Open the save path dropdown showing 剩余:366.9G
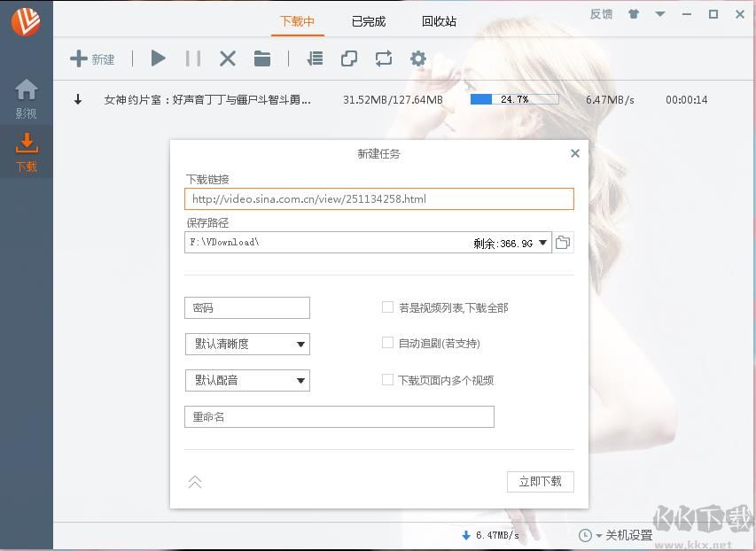The width and height of the screenshot is (756, 551). tap(543, 243)
